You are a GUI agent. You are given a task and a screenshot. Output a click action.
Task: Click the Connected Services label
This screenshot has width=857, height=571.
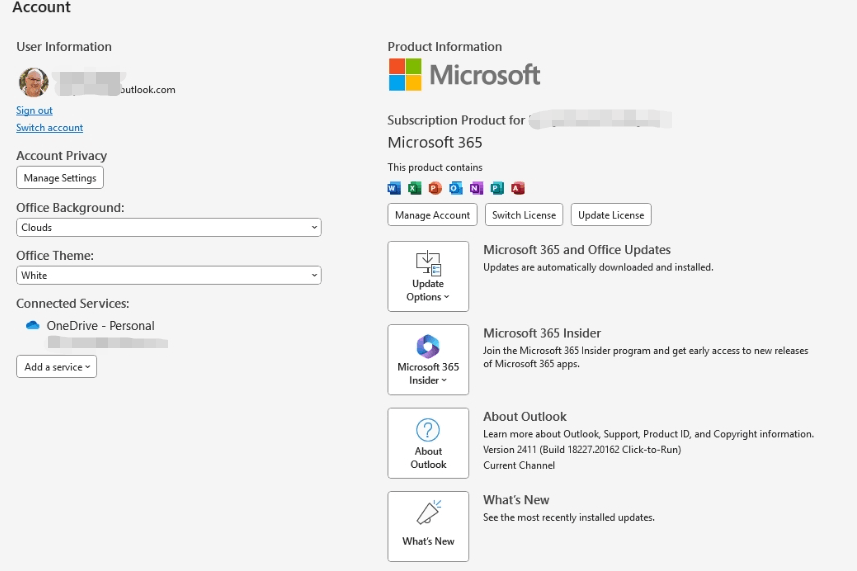click(x=73, y=304)
